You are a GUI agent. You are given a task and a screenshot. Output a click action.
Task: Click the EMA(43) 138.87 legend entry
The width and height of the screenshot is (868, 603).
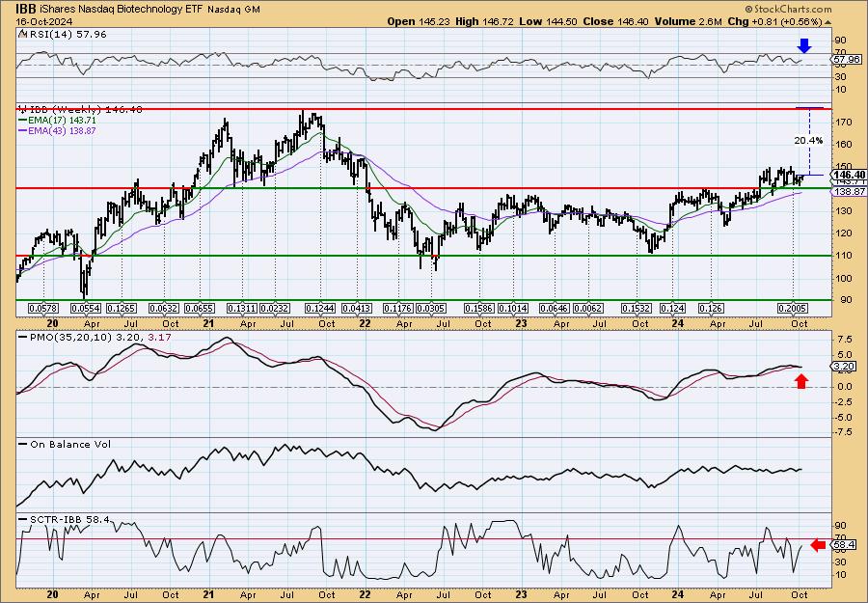58,130
